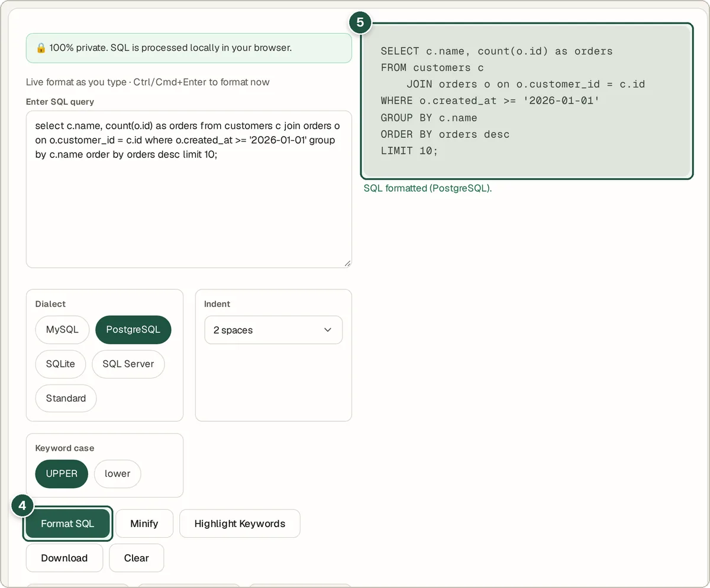Click the formatted SQL output box
Screen dimensions: 710x588
[x=527, y=101]
